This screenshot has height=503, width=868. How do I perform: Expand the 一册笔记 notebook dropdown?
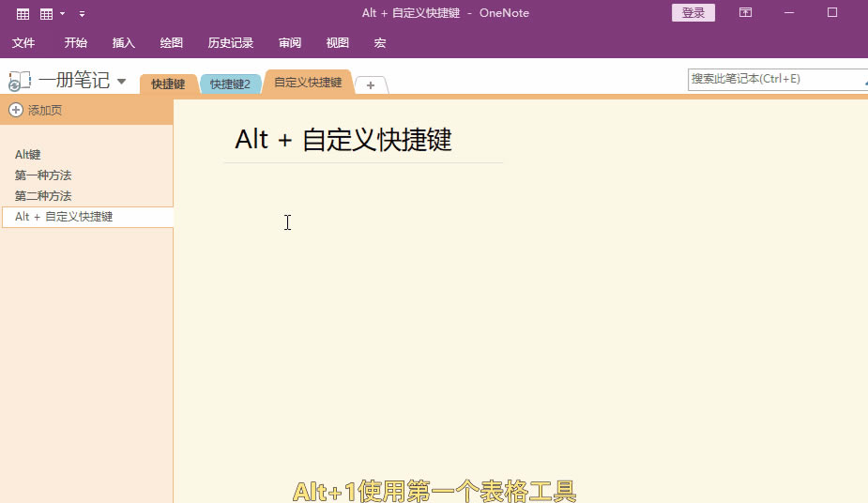click(x=121, y=82)
